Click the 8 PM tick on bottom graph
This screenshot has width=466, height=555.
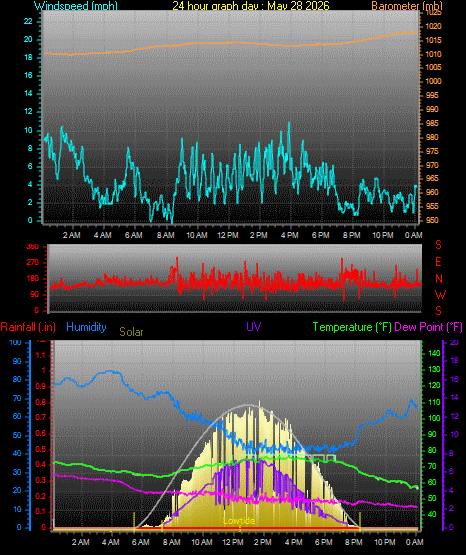(354, 542)
